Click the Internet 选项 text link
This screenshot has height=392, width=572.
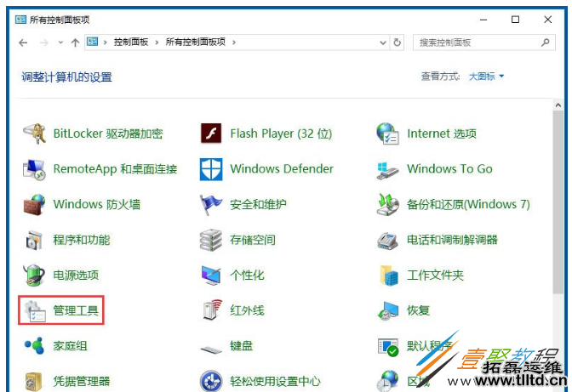[x=442, y=134]
